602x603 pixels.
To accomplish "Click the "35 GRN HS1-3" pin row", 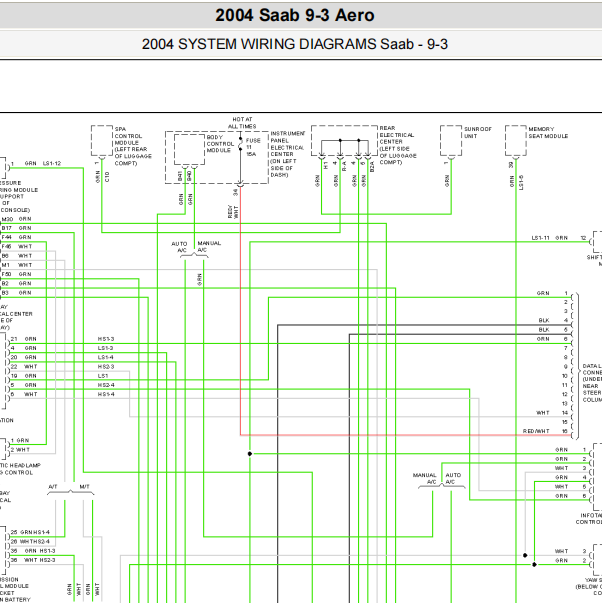I will (33, 551).
